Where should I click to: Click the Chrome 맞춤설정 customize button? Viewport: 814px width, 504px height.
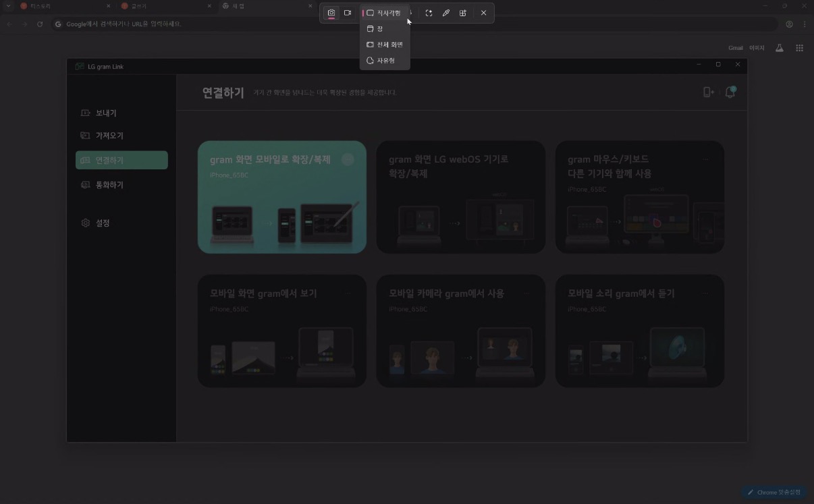pyautogui.click(x=774, y=492)
